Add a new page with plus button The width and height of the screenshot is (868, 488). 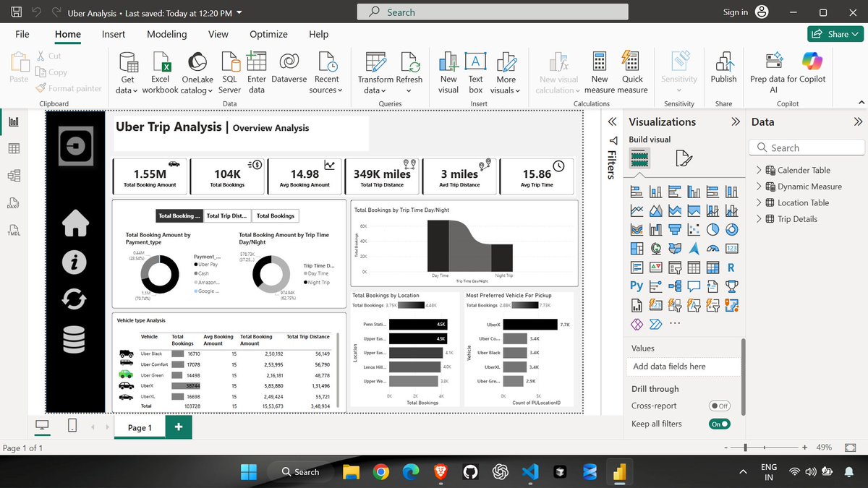[178, 427]
